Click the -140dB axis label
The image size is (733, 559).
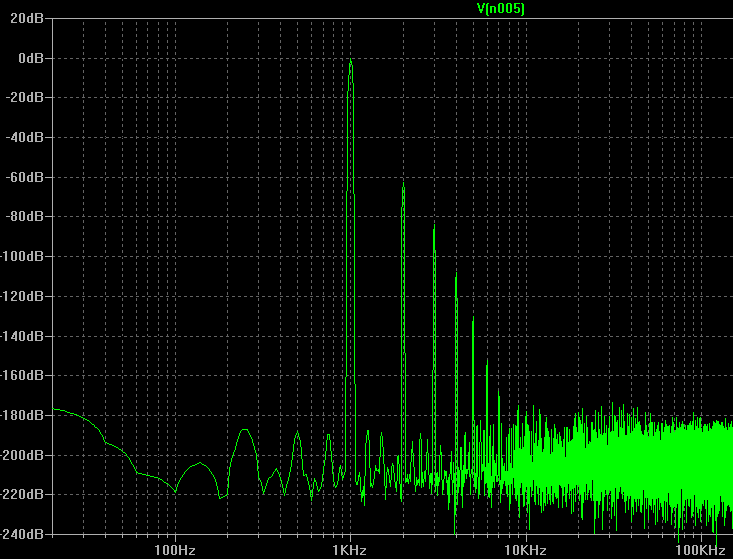click(22, 336)
